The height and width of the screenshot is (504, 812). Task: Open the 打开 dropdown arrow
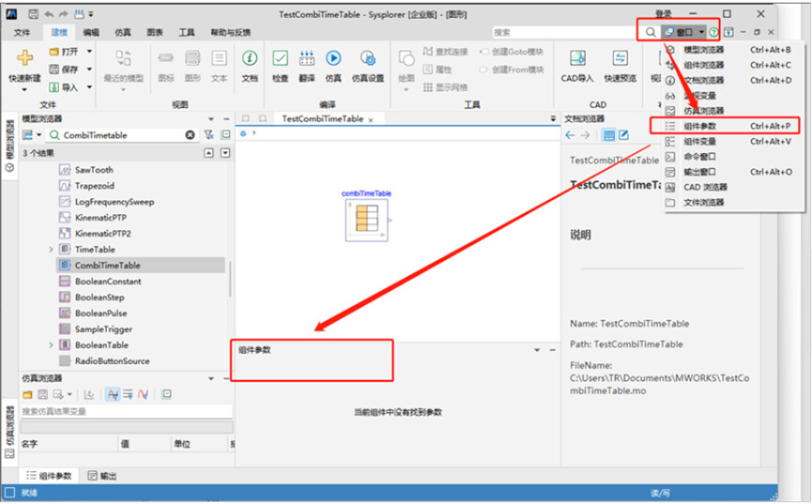click(89, 52)
